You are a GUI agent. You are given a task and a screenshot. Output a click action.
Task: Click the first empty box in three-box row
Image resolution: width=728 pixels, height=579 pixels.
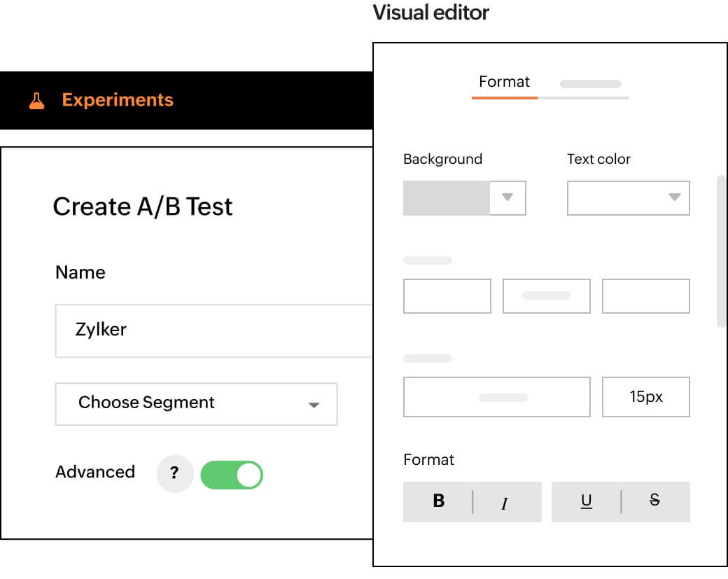point(447,296)
